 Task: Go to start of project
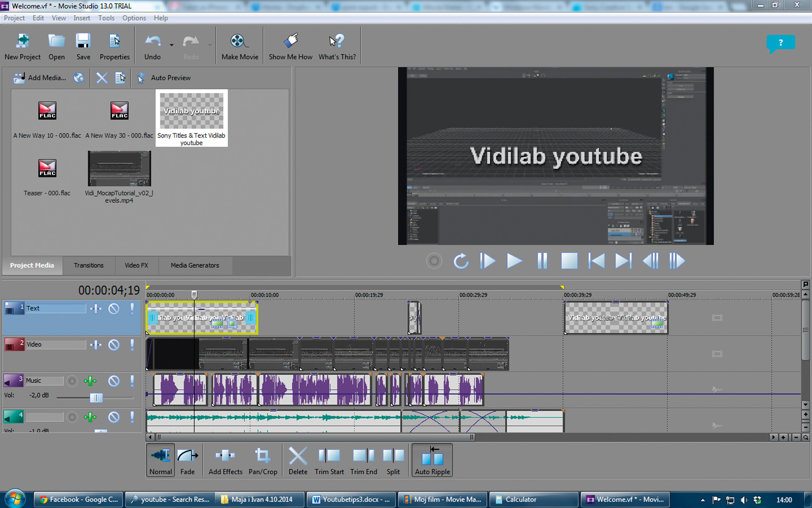click(x=596, y=261)
